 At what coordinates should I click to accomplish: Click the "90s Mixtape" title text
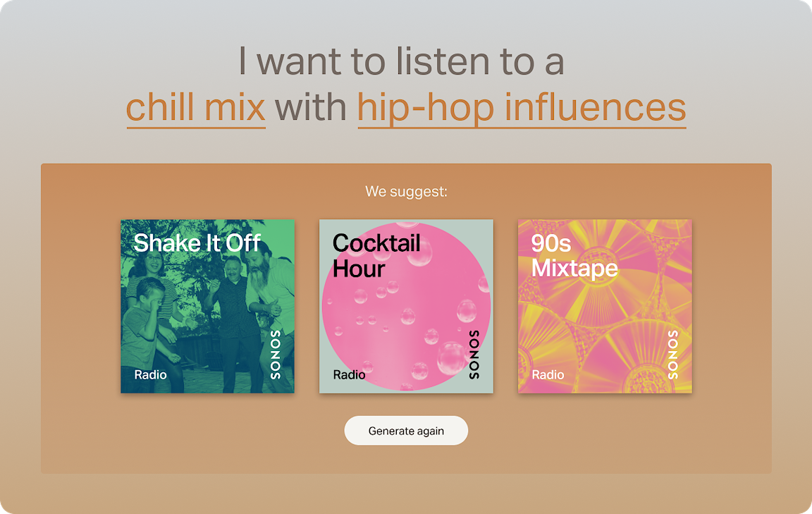click(574, 255)
